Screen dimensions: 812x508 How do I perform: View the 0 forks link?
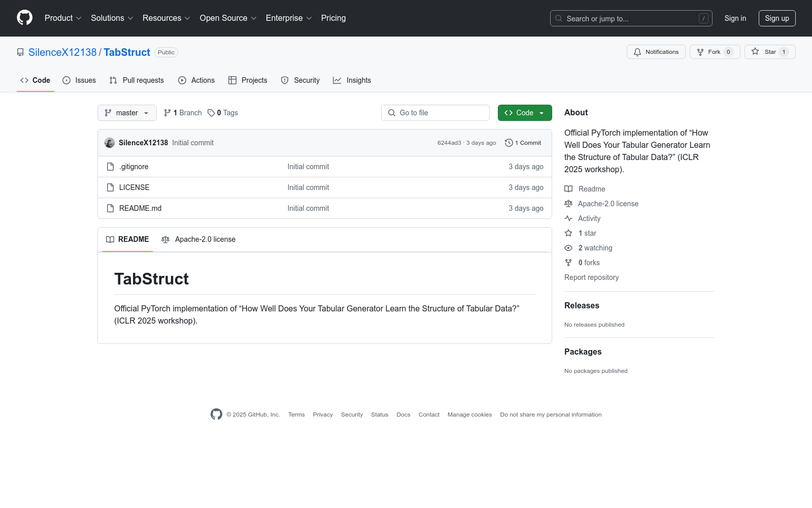tap(582, 263)
